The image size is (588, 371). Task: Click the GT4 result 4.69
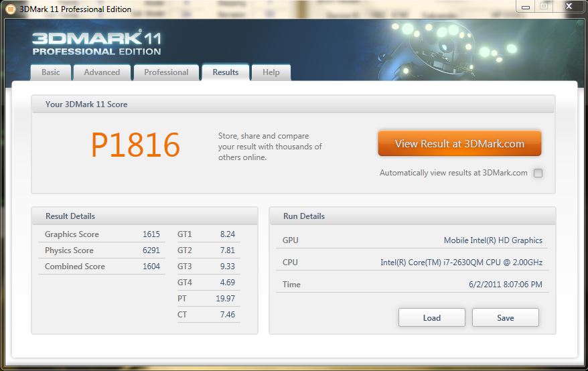[228, 283]
